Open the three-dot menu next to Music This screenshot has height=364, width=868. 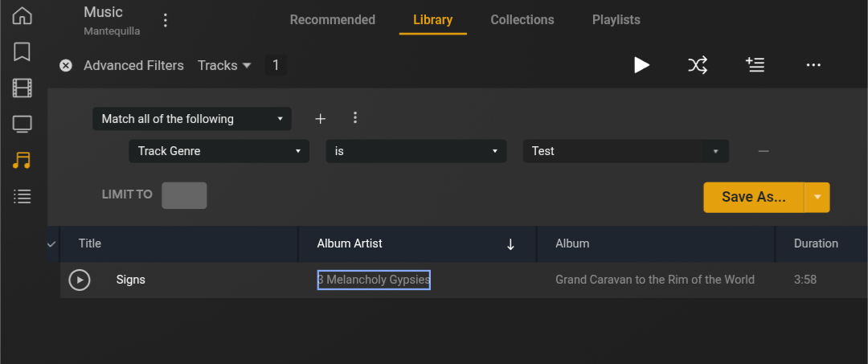coord(166,20)
